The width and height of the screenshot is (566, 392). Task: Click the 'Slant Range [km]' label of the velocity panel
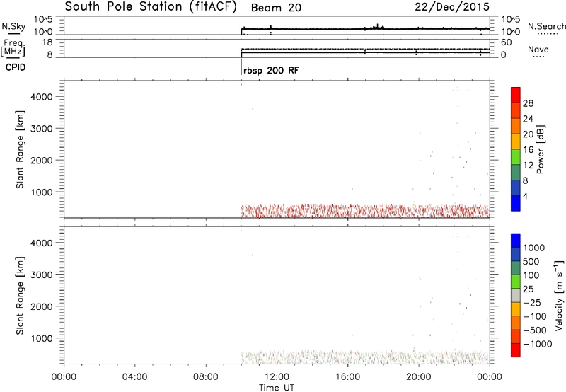[x=20, y=296]
